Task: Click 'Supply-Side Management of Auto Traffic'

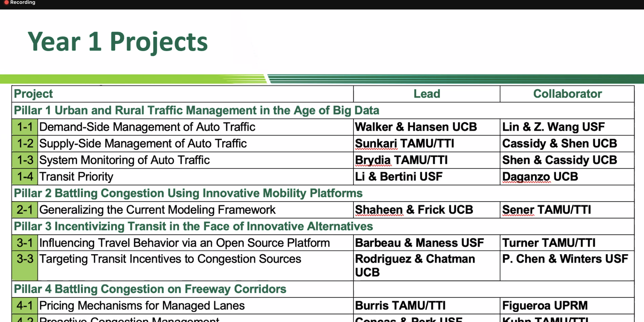Action: 143,144
